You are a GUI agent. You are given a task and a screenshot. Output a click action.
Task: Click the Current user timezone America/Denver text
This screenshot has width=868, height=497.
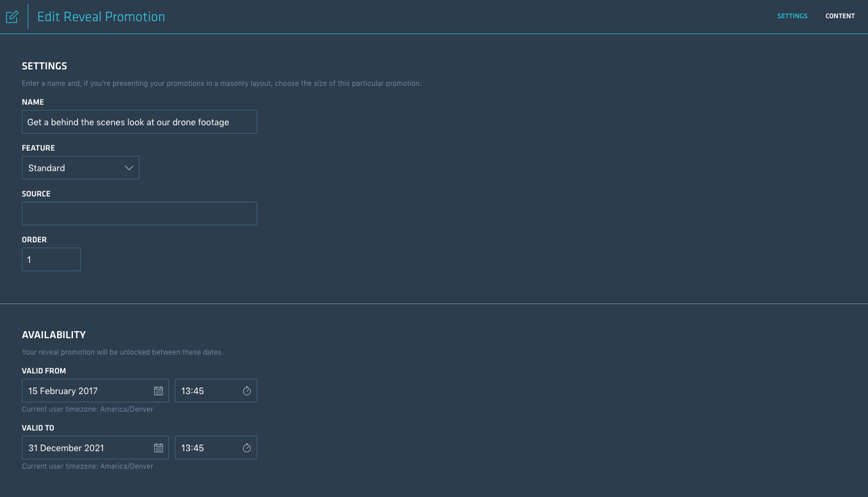click(x=88, y=409)
